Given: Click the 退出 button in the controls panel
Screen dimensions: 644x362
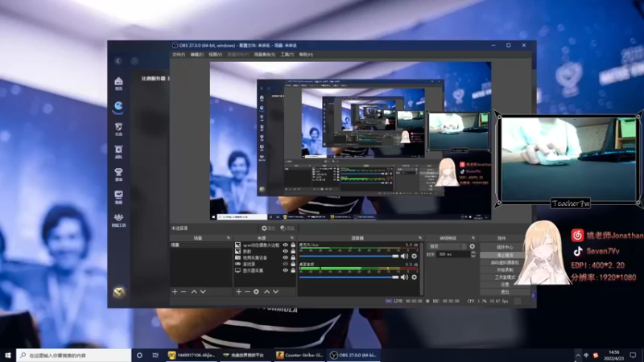Looking at the screenshot, I should click(x=505, y=292).
